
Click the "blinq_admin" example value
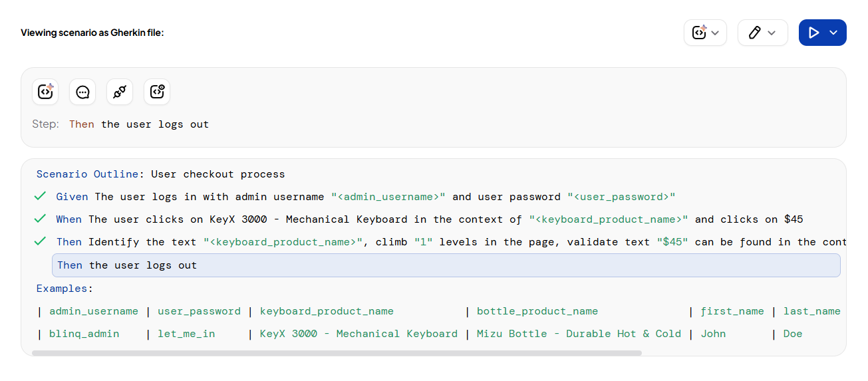click(x=84, y=334)
